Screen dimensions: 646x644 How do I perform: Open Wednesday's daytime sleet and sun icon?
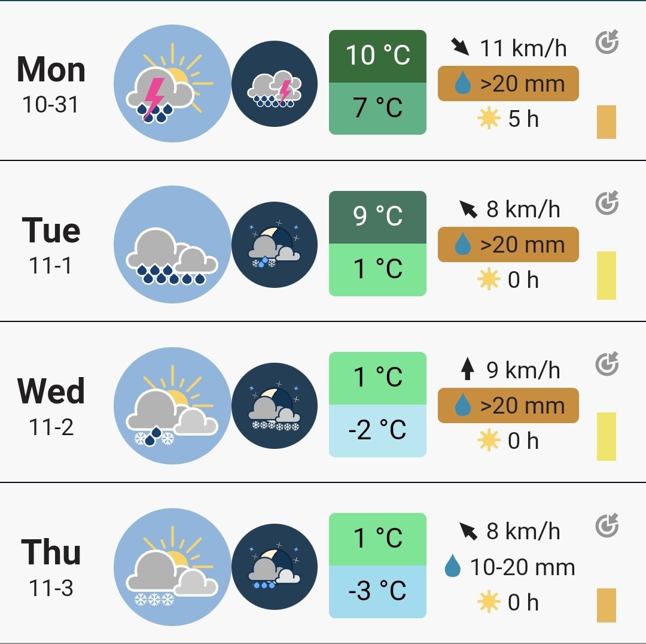[x=172, y=406]
